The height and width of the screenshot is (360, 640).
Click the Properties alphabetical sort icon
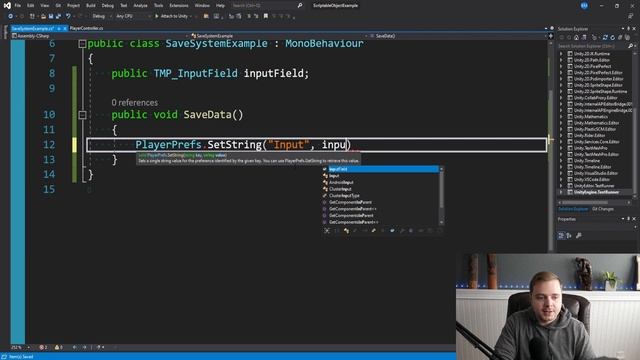[x=569, y=236]
